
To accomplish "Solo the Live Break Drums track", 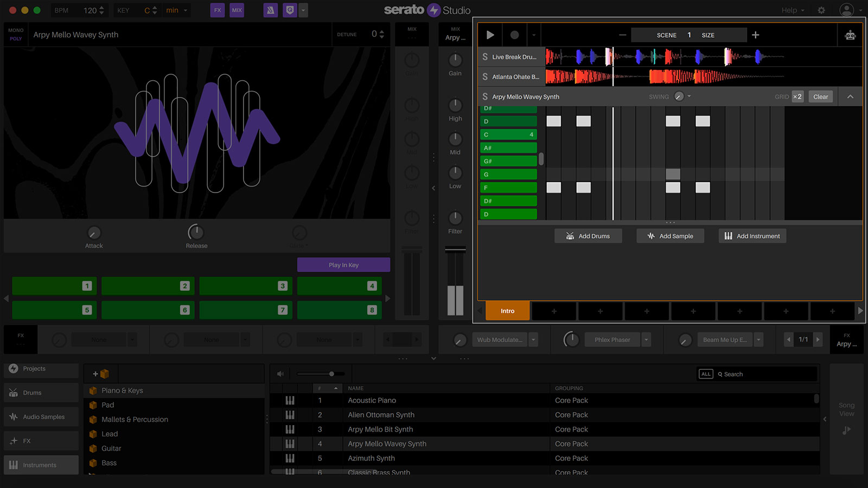I will pos(485,56).
